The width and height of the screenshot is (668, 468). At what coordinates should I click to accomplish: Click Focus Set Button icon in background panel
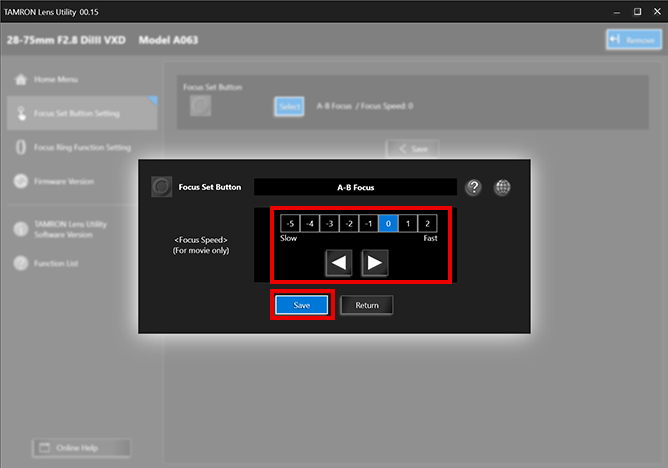coord(200,106)
